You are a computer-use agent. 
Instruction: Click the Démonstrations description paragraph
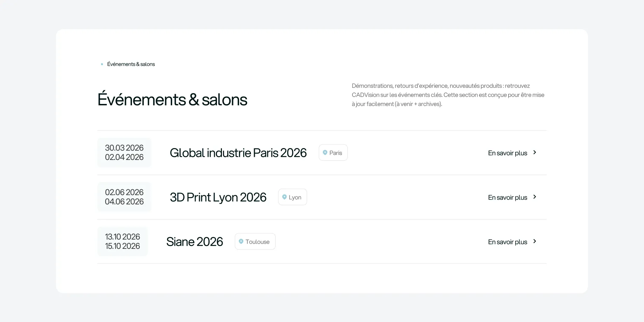coord(448,95)
